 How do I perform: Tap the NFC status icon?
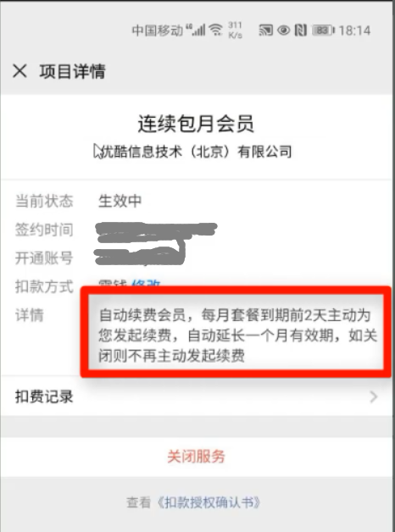pos(301,30)
